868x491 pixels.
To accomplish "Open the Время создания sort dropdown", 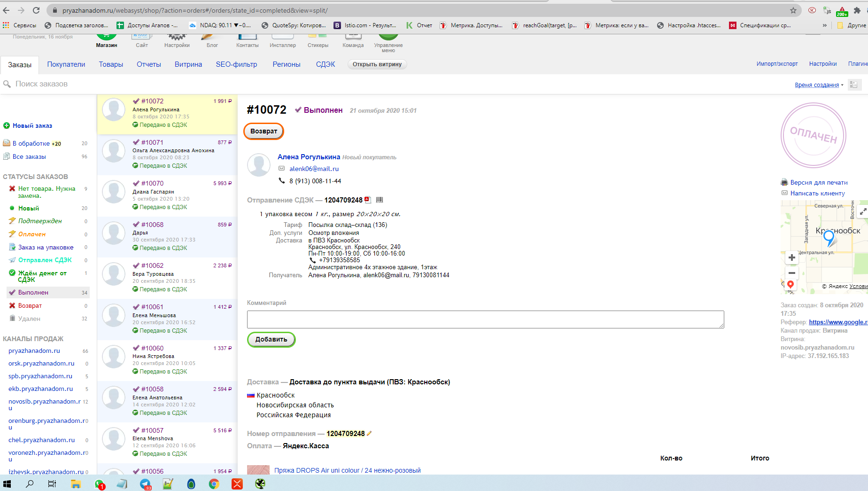I will [819, 85].
